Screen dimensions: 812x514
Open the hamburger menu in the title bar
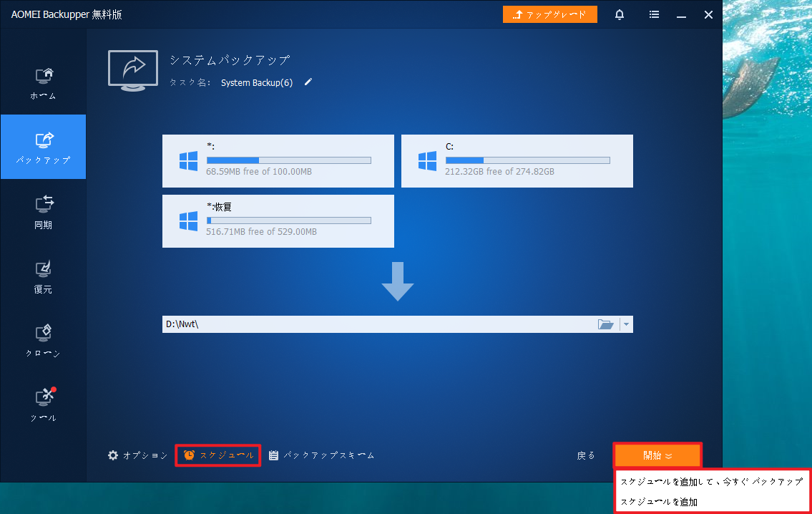[x=654, y=14]
